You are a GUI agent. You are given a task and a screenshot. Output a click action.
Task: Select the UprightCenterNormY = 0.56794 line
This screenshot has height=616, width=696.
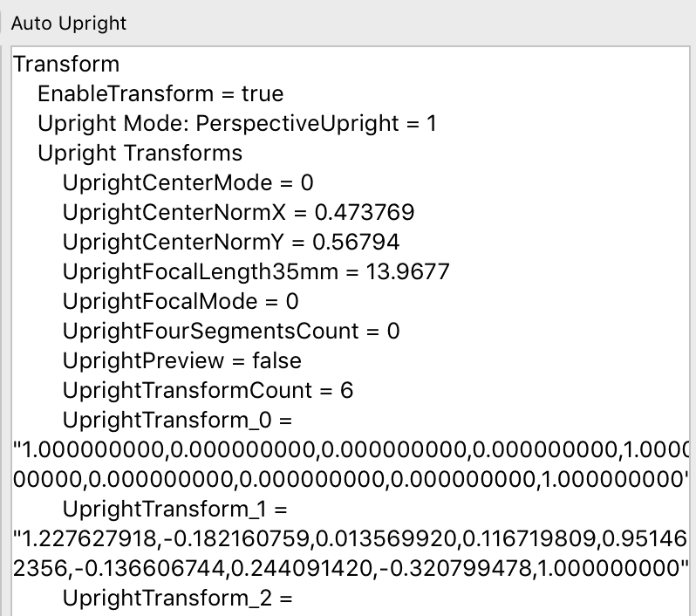coord(231,243)
